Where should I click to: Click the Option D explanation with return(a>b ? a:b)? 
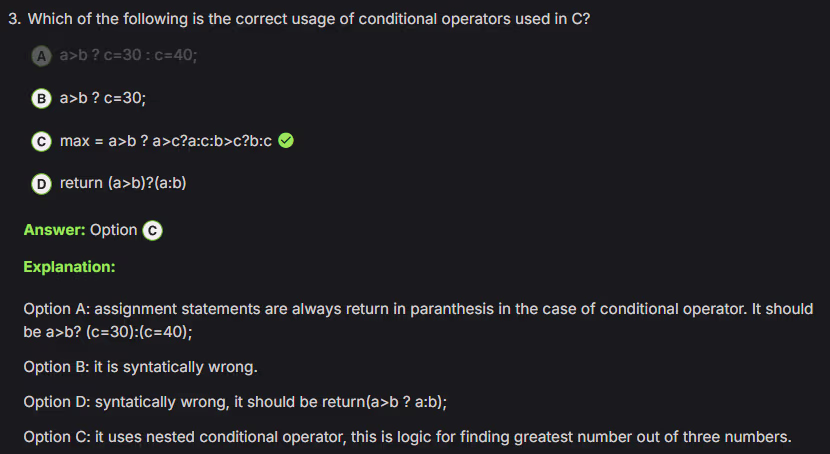coord(235,402)
